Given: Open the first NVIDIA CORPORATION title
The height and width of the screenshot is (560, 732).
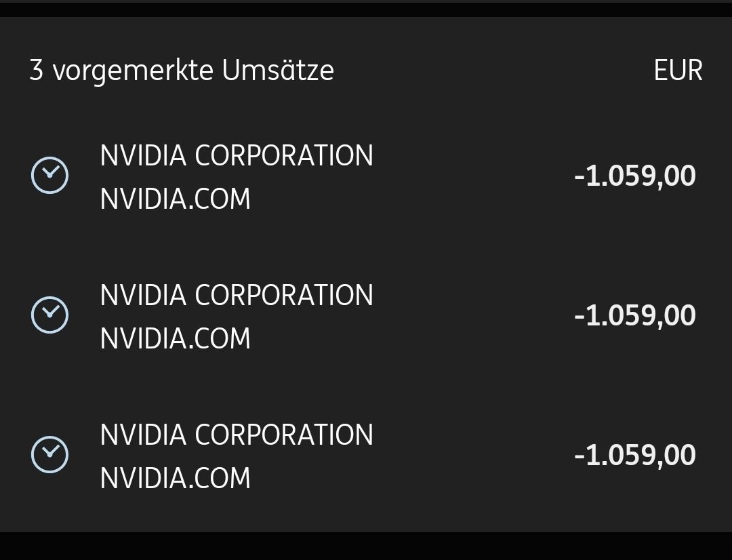Looking at the screenshot, I should click(x=236, y=156).
